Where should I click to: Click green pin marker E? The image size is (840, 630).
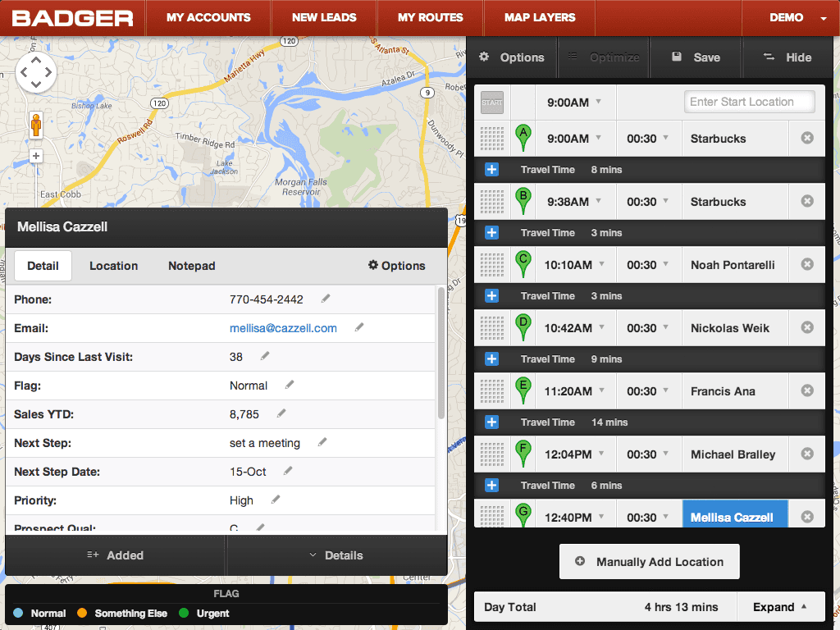[523, 390]
